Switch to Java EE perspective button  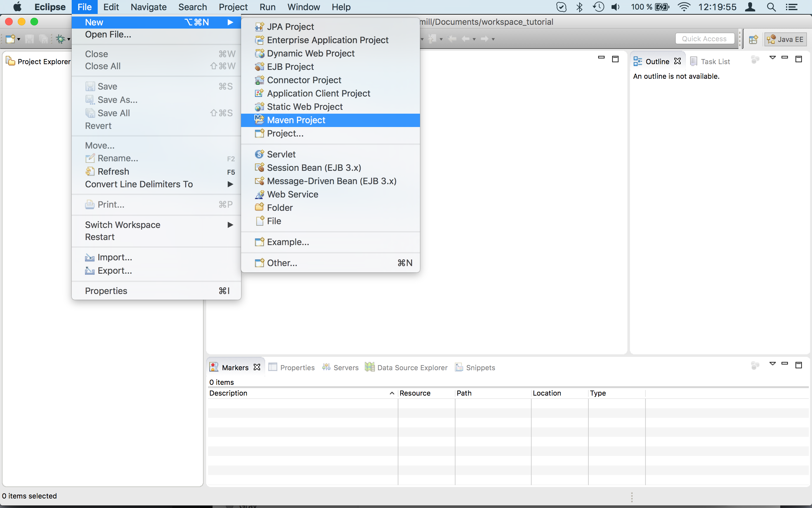[x=785, y=39]
